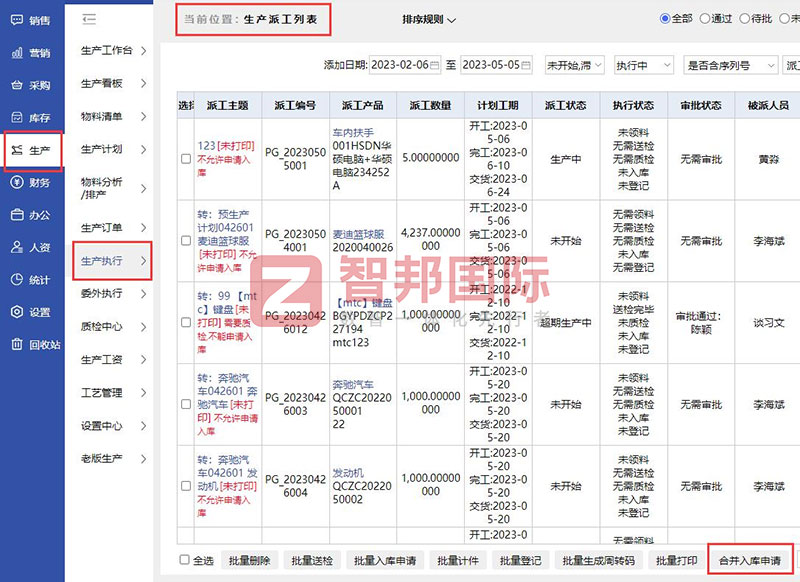Select the 通过 radio button filter
The height and width of the screenshot is (582, 800).
click(x=709, y=18)
